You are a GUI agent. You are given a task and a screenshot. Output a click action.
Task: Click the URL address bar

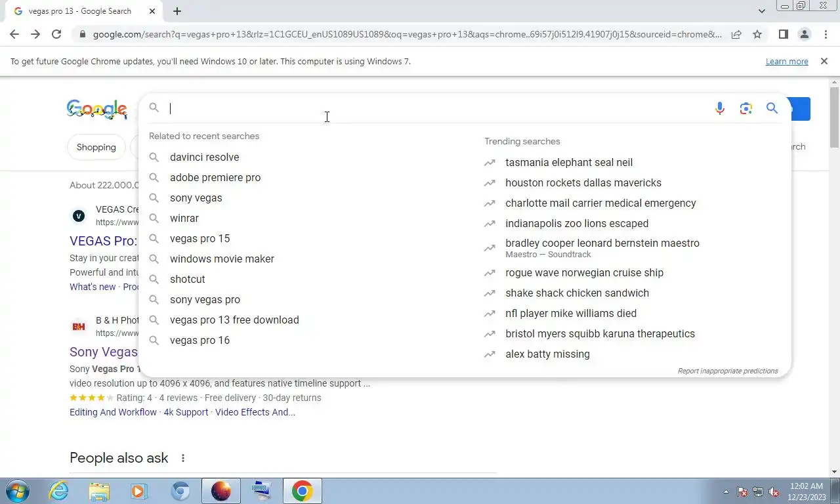(x=407, y=34)
